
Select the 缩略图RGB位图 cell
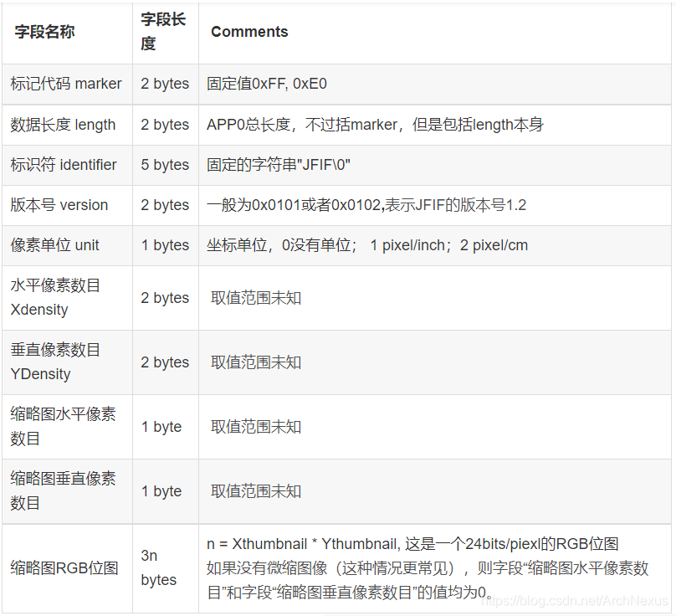click(67, 568)
